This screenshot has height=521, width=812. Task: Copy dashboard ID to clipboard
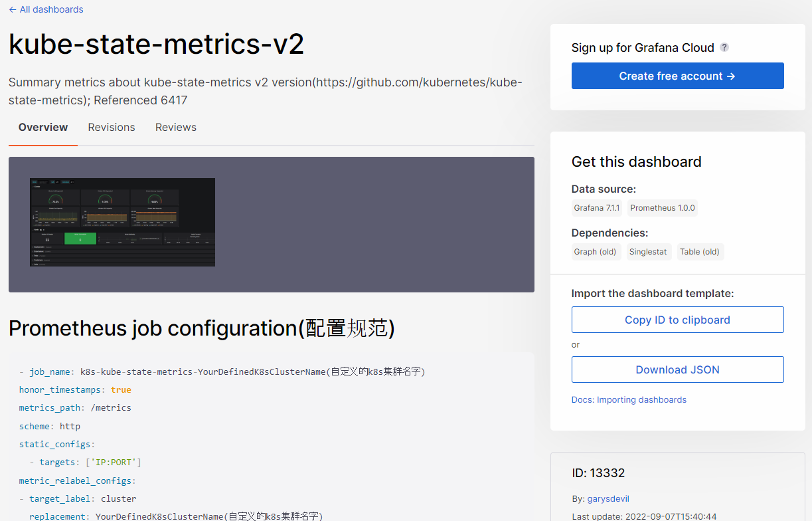coord(677,320)
